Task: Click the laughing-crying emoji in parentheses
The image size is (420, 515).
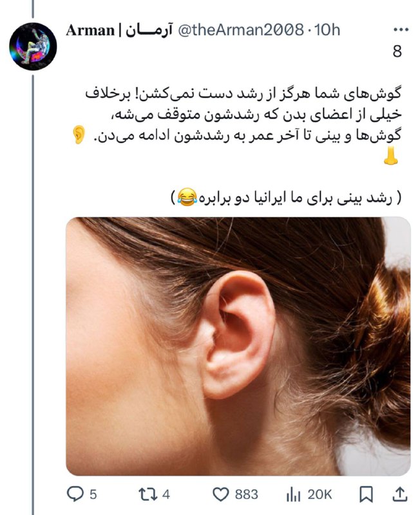Action: (x=187, y=198)
